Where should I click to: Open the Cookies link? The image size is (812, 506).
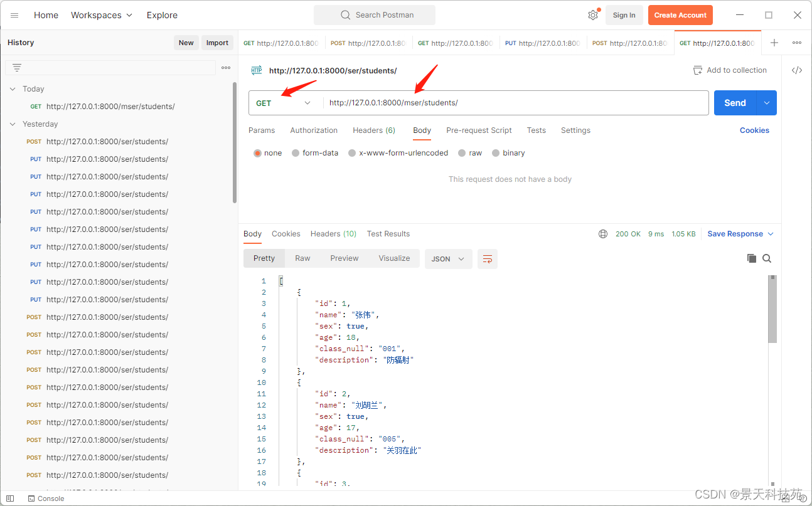[x=754, y=130]
